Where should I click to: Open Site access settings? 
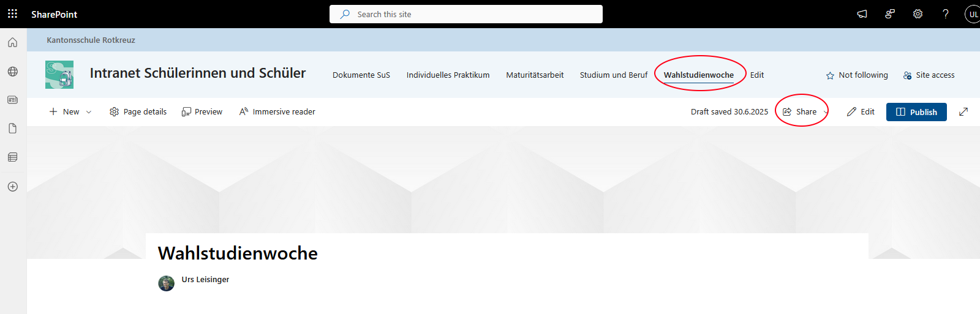[x=929, y=75]
